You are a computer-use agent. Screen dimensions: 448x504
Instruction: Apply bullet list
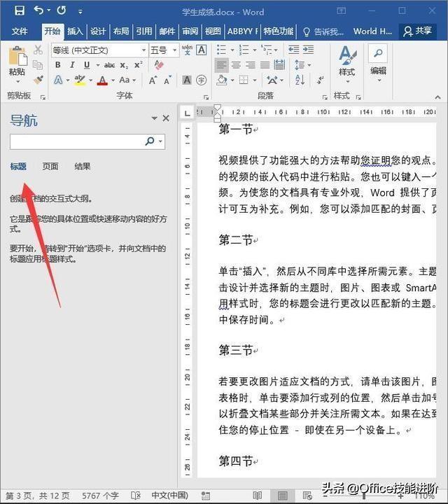[x=221, y=50]
